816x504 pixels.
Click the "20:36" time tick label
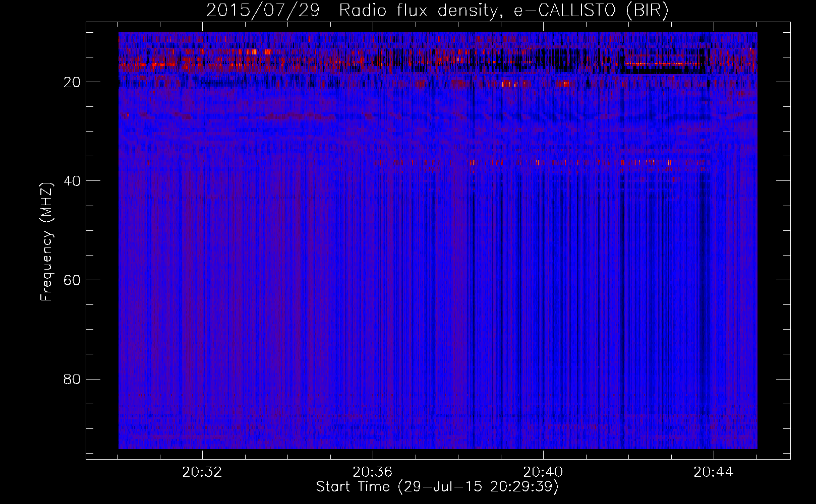point(373,472)
